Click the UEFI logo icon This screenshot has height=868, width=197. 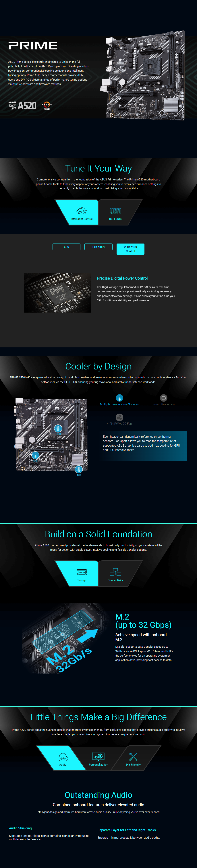[115, 211]
